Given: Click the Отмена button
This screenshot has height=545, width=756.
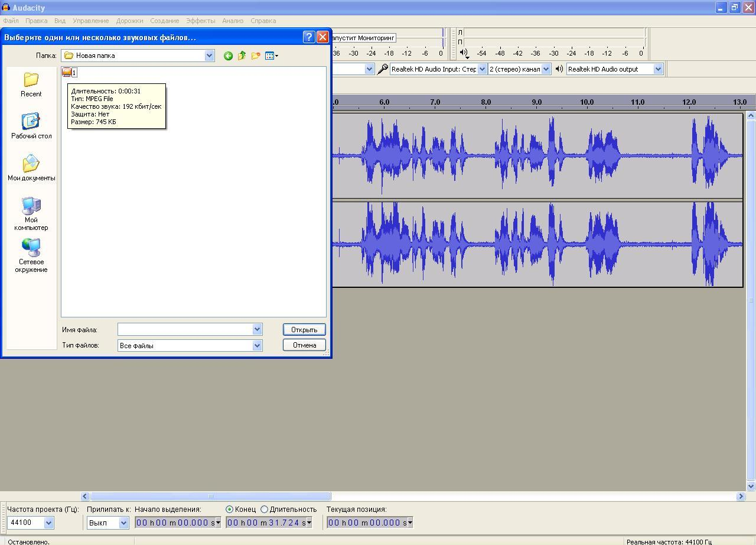Looking at the screenshot, I should pos(304,345).
